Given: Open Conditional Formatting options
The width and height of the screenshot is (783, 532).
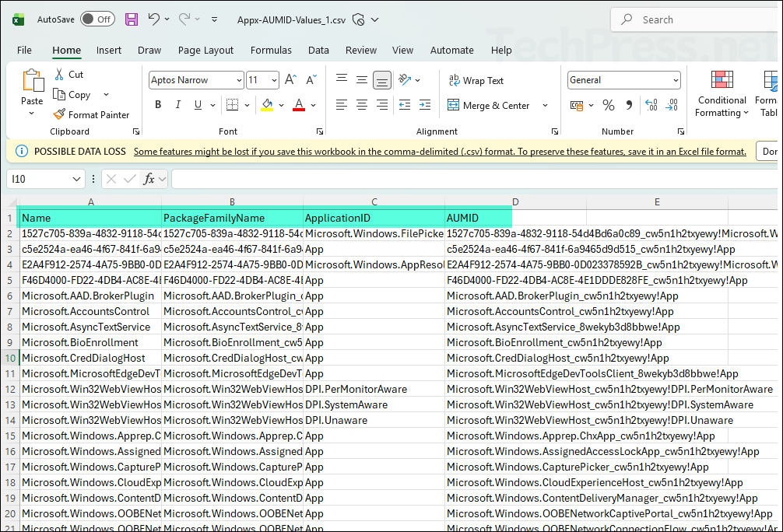Looking at the screenshot, I should coord(721,93).
